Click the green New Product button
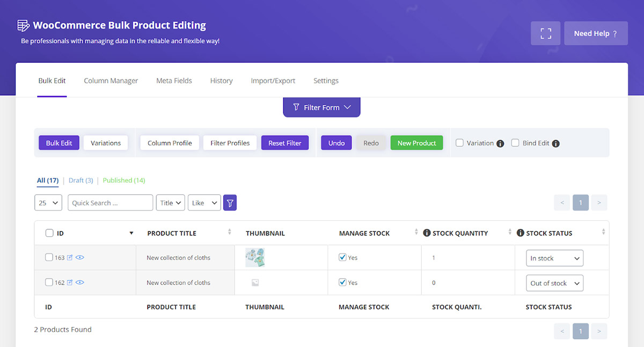 [x=417, y=143]
